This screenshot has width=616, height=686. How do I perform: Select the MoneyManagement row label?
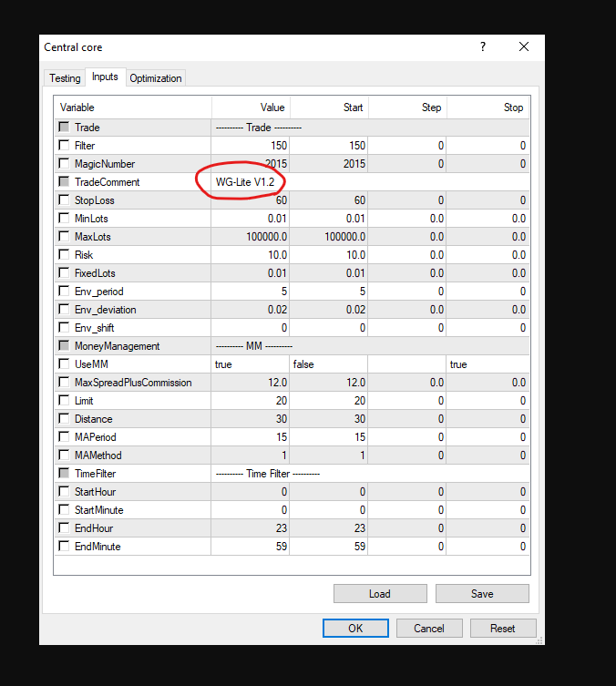point(118,346)
